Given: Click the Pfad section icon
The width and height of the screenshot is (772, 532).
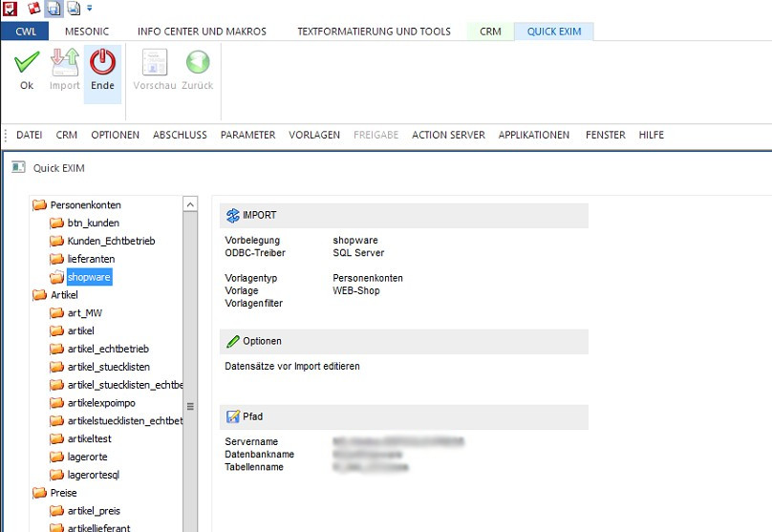Looking at the screenshot, I should coord(232,416).
